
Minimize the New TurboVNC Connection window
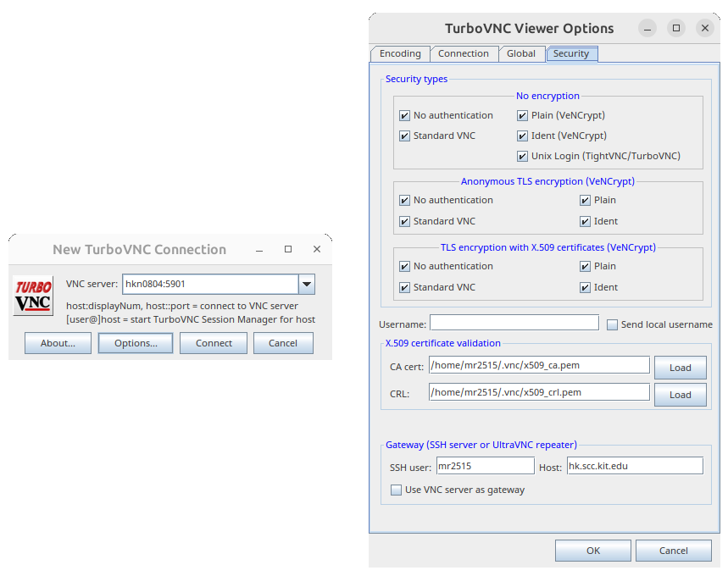[259, 250]
